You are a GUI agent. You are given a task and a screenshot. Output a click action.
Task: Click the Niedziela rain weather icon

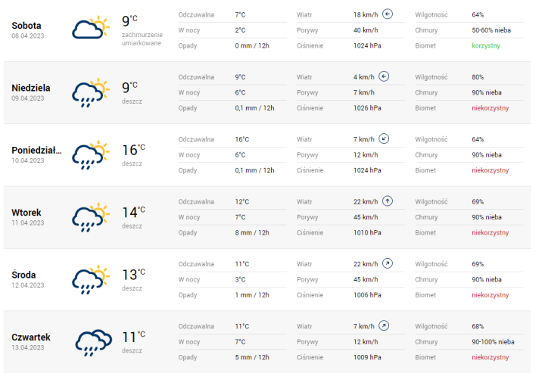tap(91, 92)
